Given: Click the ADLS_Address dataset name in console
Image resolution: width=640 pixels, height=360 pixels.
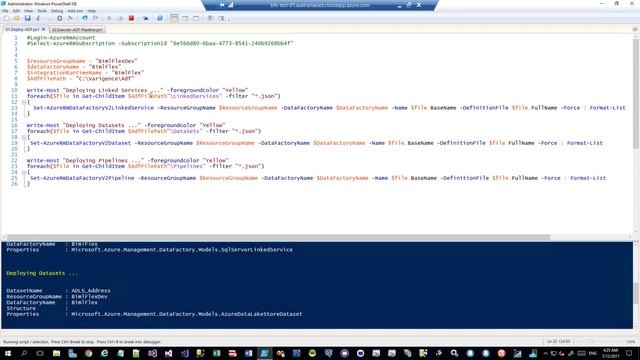Looking at the screenshot, I should (x=91, y=291).
